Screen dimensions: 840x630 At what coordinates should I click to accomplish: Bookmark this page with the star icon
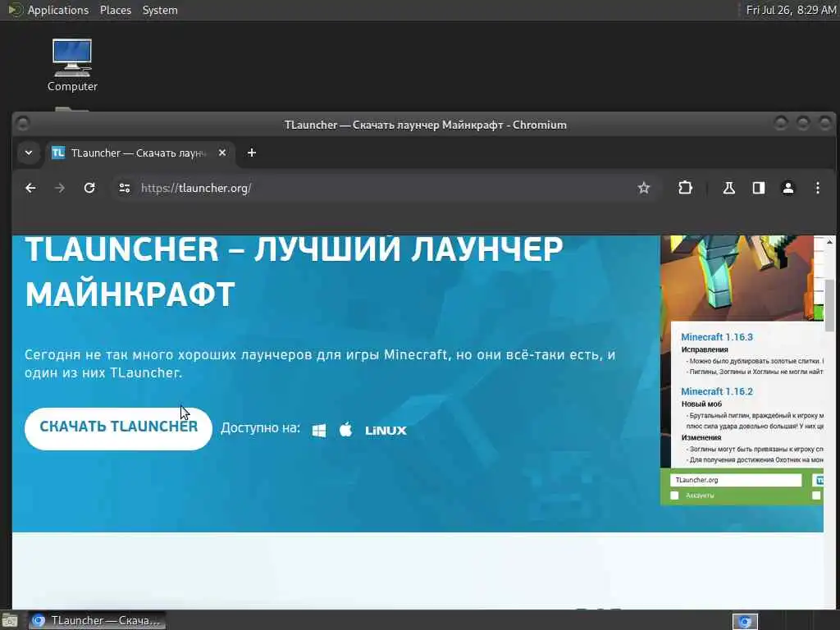coord(643,188)
